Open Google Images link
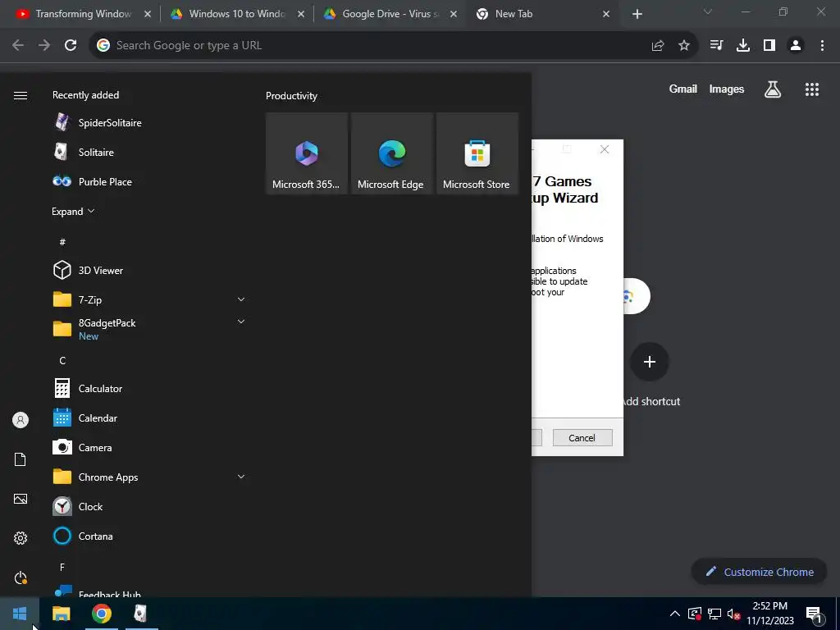 727,89
